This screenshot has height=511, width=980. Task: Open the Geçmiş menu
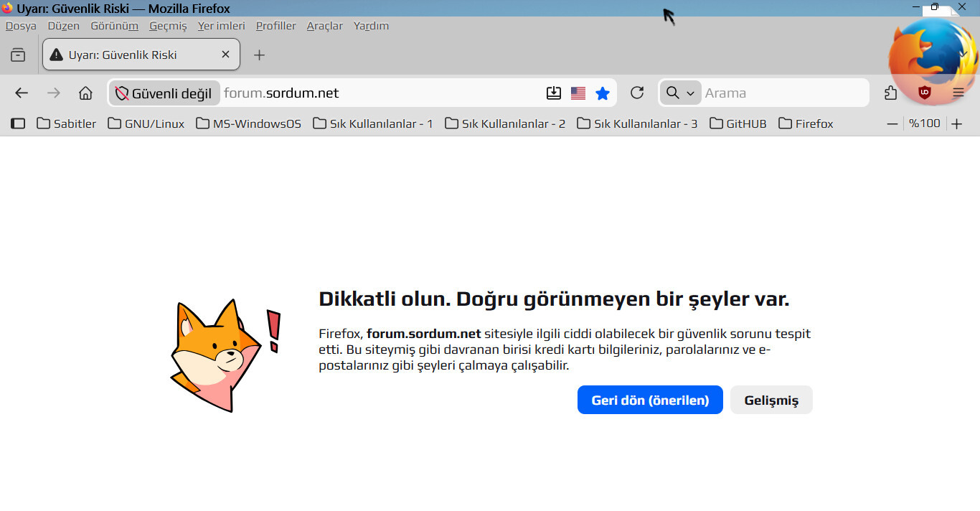[x=168, y=26]
